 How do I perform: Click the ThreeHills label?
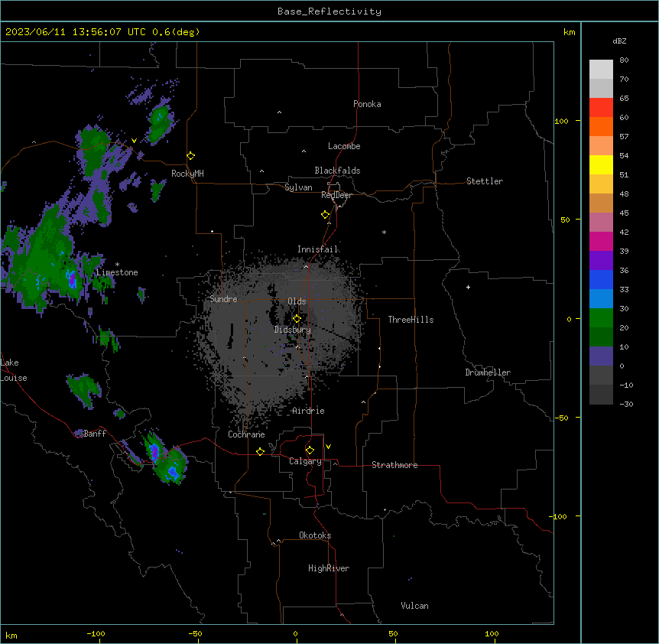click(411, 320)
